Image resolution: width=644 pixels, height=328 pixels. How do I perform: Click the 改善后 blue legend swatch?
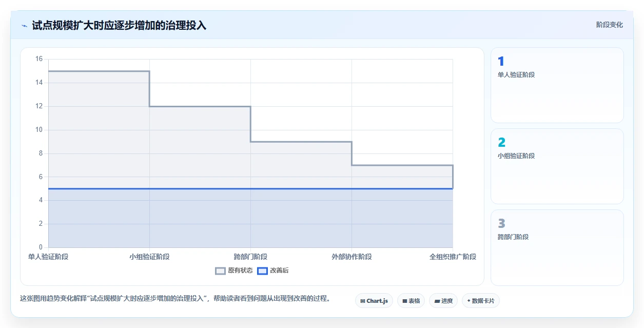[262, 271]
